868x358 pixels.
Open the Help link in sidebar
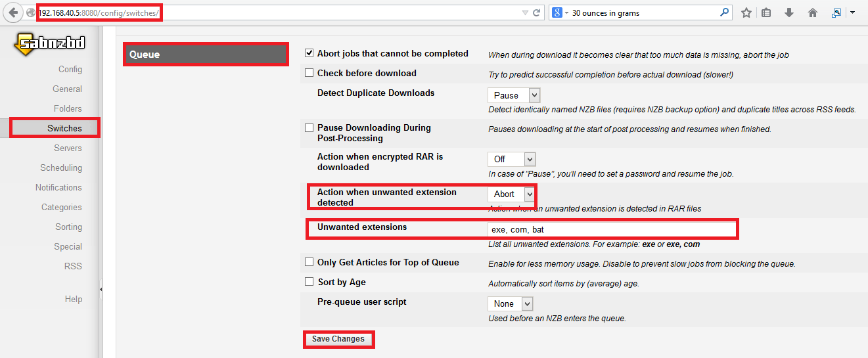coord(74,299)
